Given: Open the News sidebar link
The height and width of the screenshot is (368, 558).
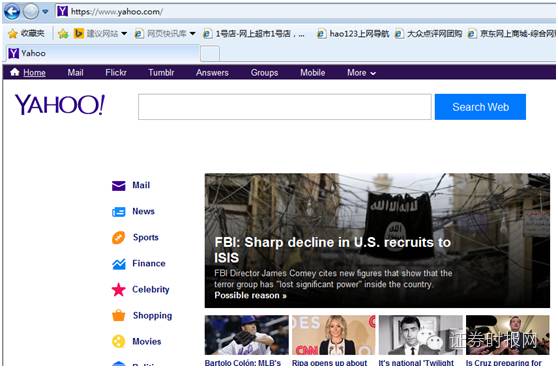Looking at the screenshot, I should (x=143, y=211).
